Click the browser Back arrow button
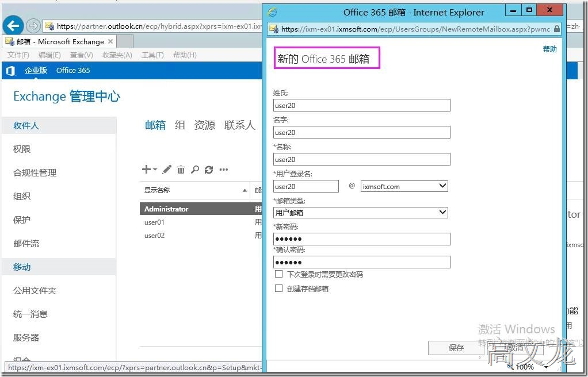Image resolution: width=588 pixels, height=377 pixels. 13,26
